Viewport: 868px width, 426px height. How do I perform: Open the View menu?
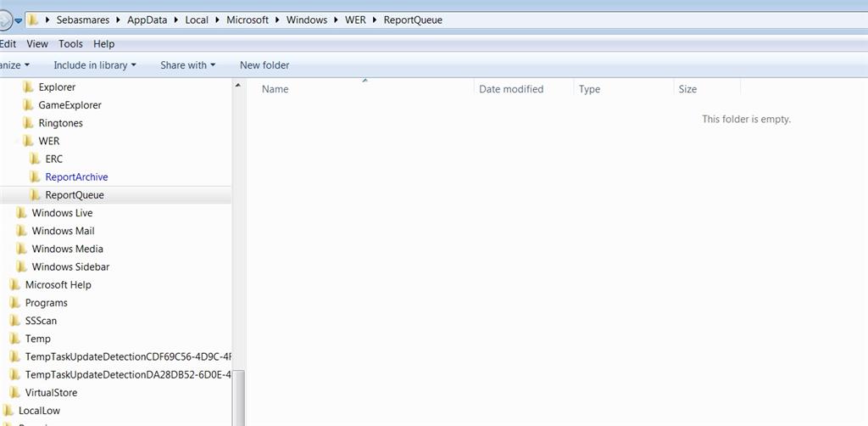[37, 44]
